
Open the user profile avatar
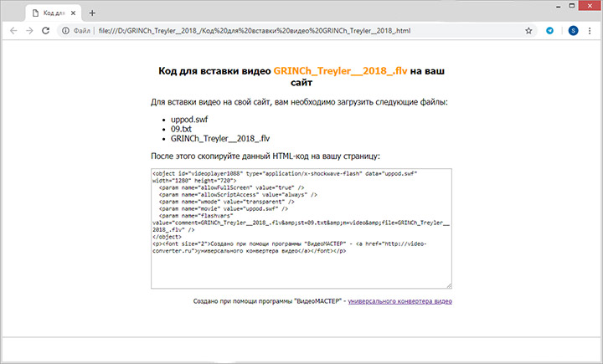[x=573, y=31]
